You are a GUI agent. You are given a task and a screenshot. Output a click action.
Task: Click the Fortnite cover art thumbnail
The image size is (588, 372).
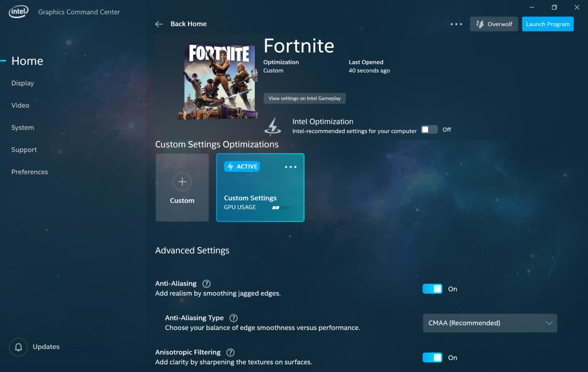click(218, 81)
